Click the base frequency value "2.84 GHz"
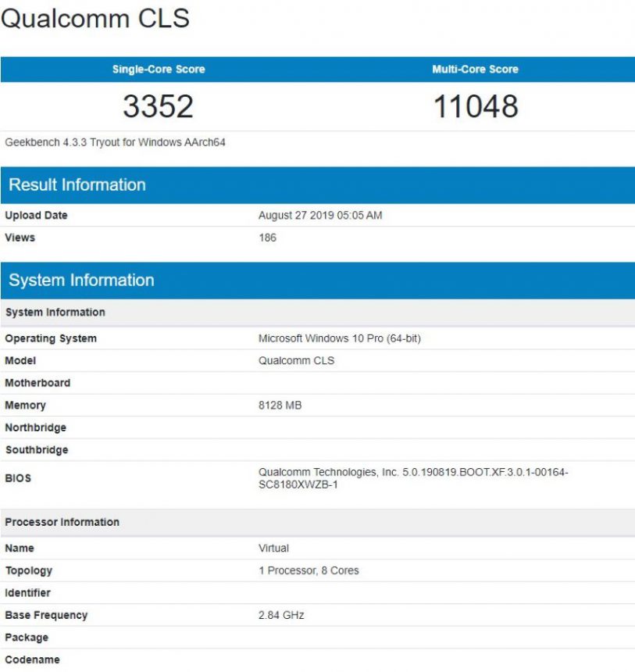635x672 pixels. point(281,616)
